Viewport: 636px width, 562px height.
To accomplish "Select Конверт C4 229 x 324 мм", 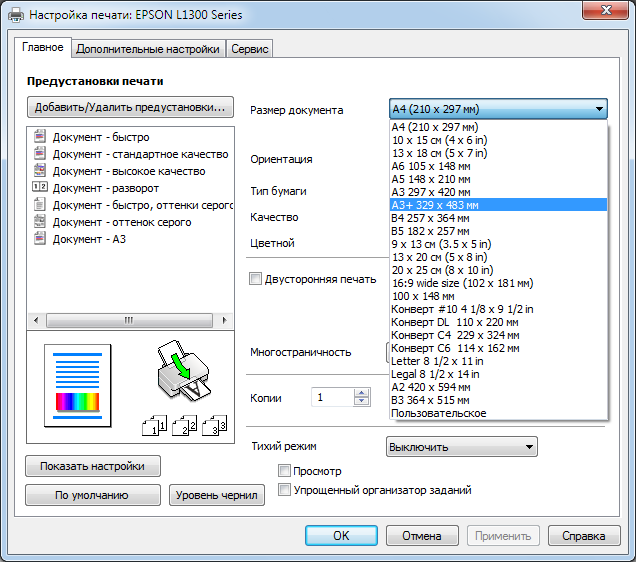I will 498,335.
